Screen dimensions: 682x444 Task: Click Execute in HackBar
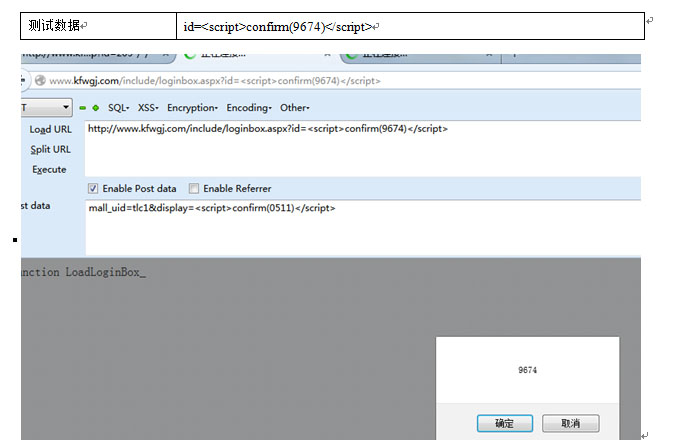[x=49, y=170]
